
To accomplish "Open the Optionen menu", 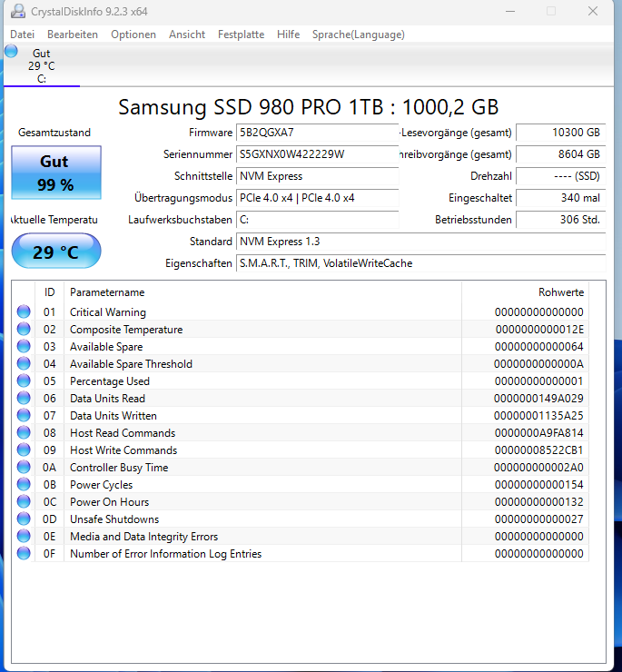I will coord(133,35).
